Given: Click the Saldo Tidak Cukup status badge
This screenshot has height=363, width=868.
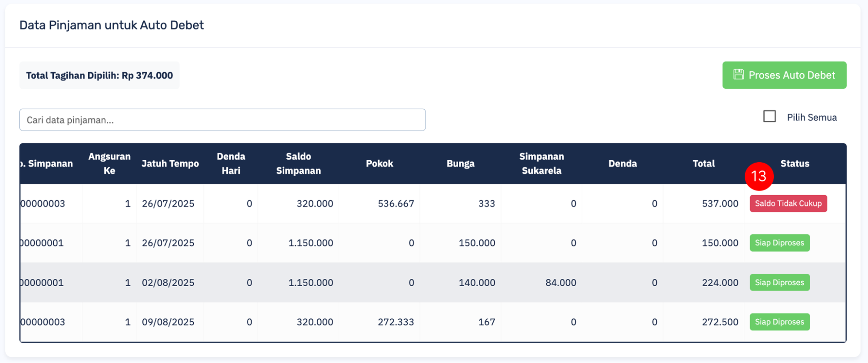Looking at the screenshot, I should 788,203.
